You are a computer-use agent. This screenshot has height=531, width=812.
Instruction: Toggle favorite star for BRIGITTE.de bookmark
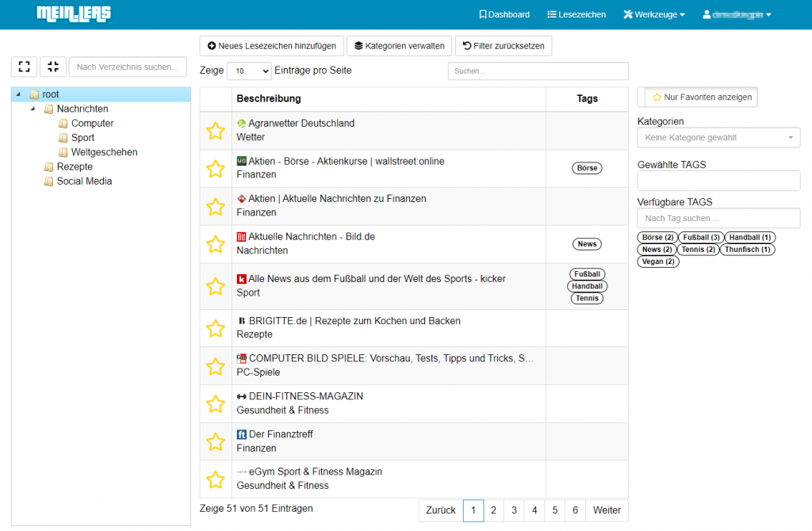[216, 328]
